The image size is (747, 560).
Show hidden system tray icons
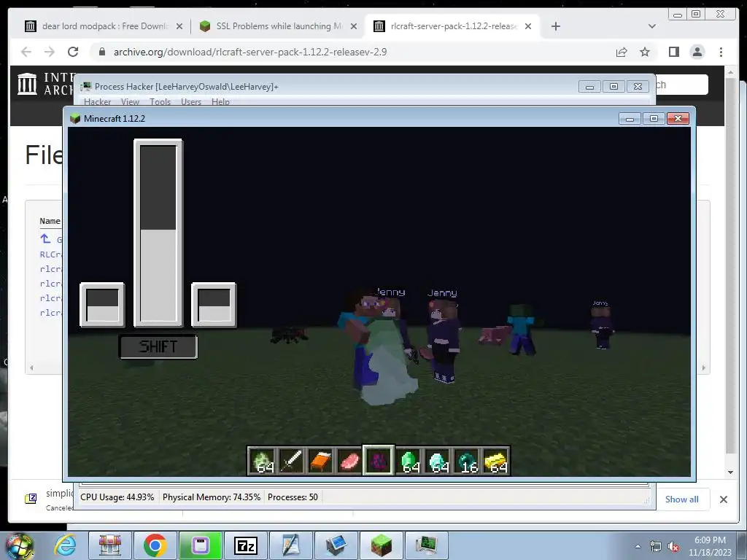pyautogui.click(x=638, y=547)
